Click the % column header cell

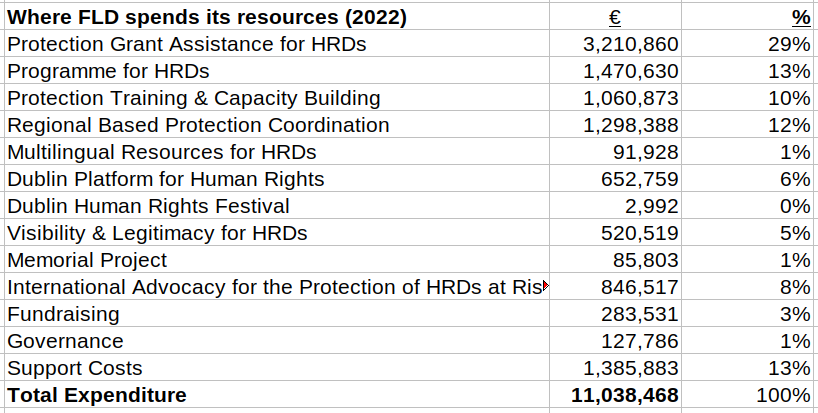(801, 17)
